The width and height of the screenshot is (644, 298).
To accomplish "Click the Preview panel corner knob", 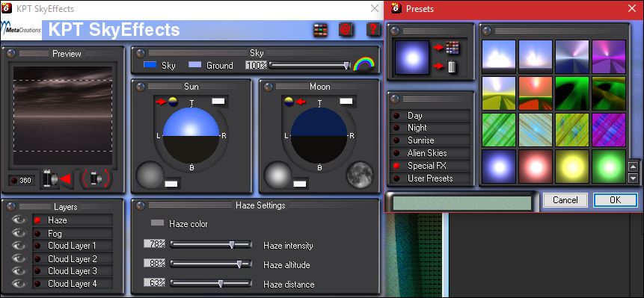I will tap(11, 53).
